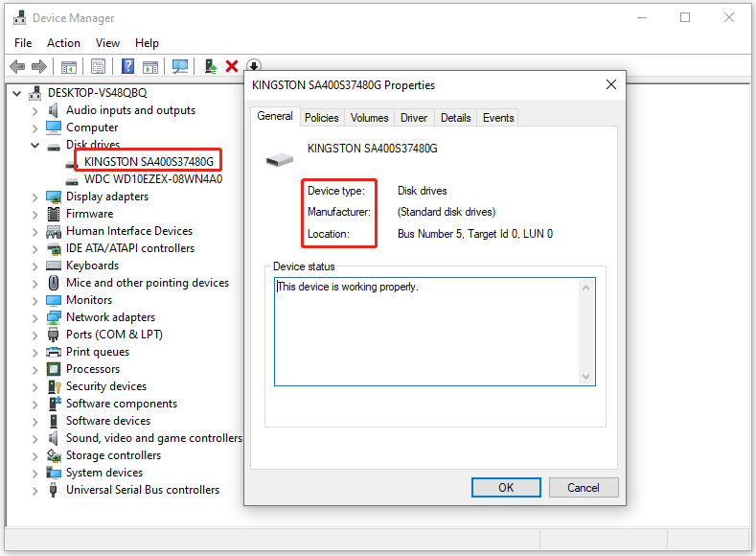756x556 pixels.
Task: Click the Forward arrow toolbar icon
Action: [x=39, y=66]
